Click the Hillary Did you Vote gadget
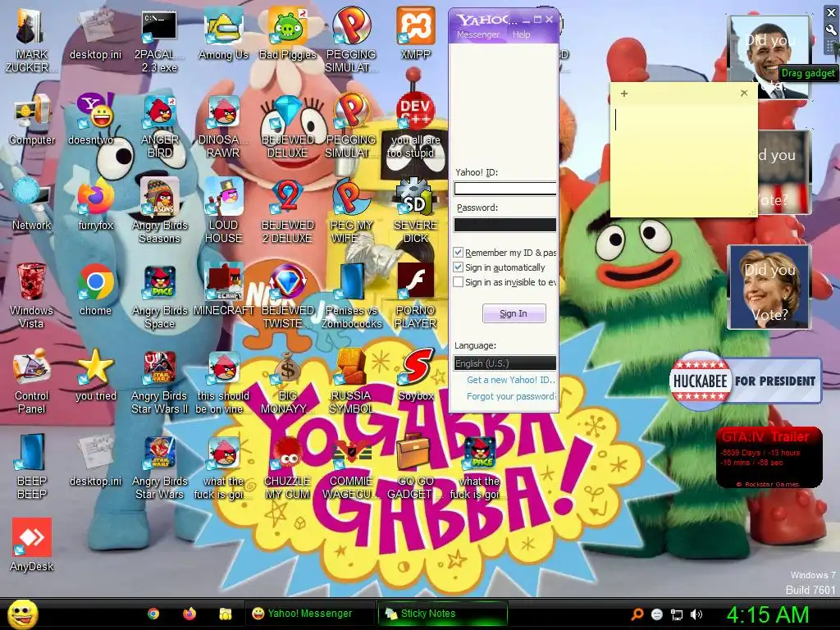 coord(769,287)
